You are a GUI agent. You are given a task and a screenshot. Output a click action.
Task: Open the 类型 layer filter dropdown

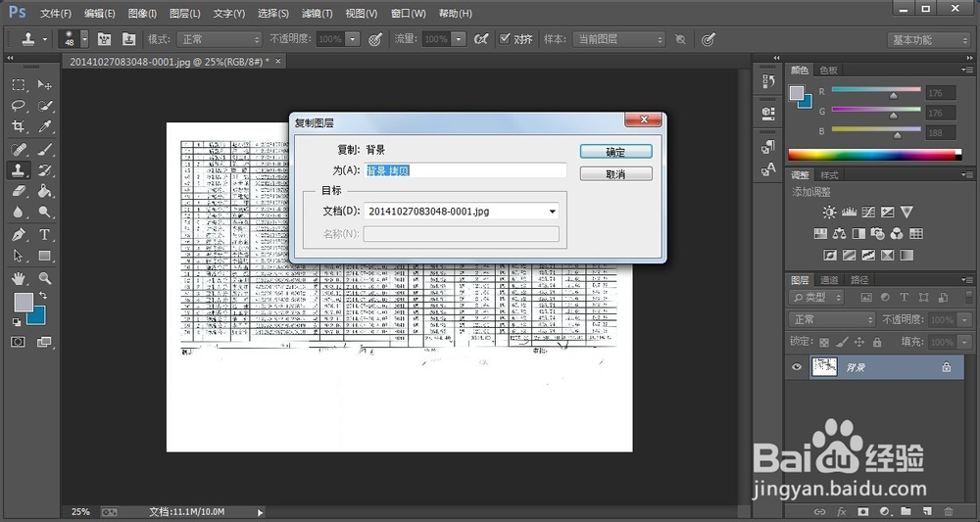[x=817, y=297]
